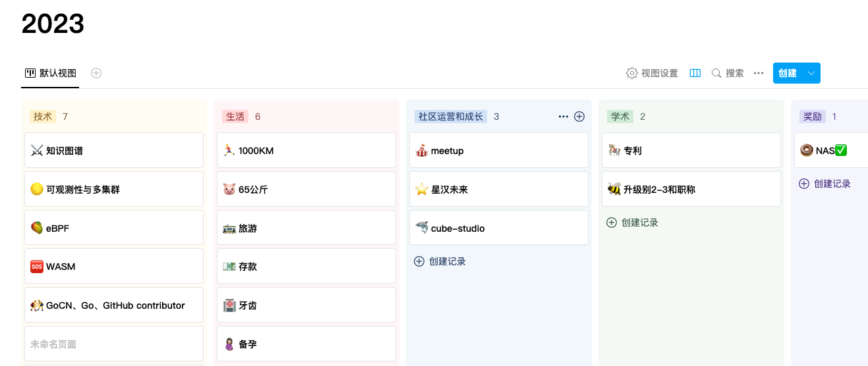The image size is (868, 366).
Task: Add a new view with the plus icon
Action: point(96,73)
